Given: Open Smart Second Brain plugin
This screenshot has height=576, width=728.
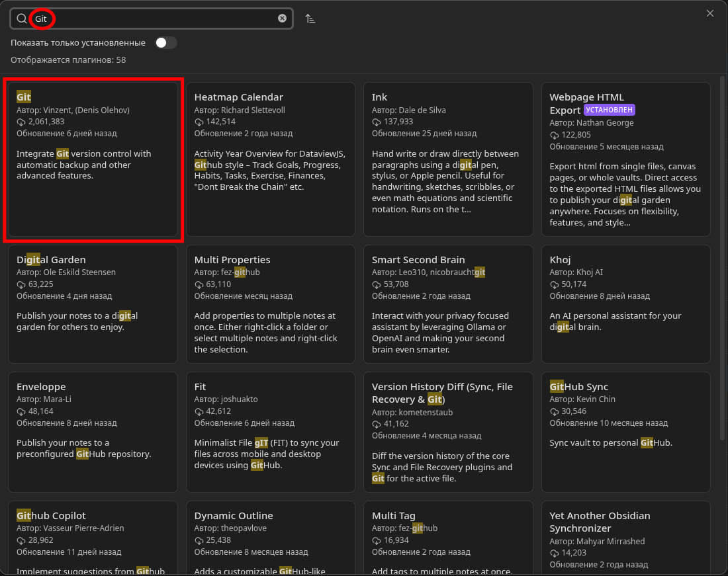Looking at the screenshot, I should (x=448, y=304).
